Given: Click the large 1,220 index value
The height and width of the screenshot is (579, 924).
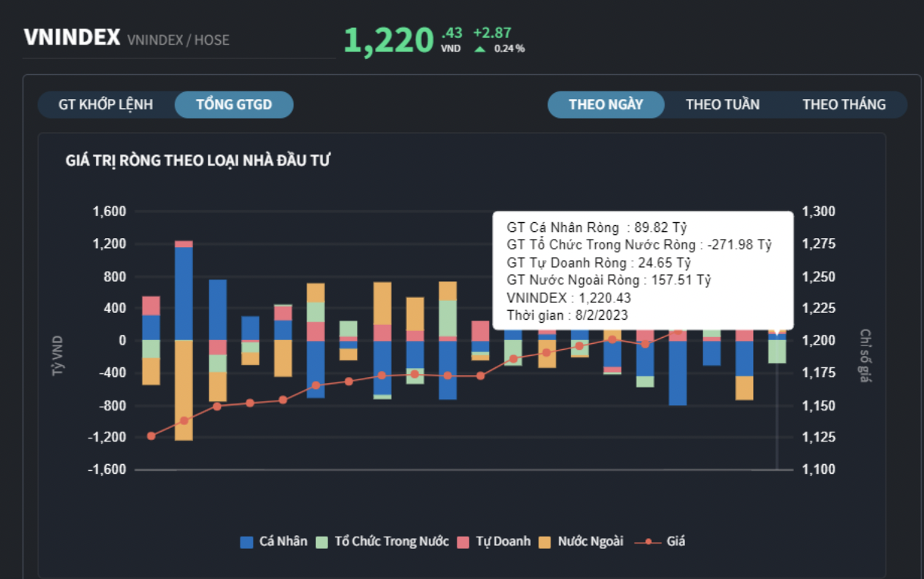Looking at the screenshot, I should tap(389, 41).
